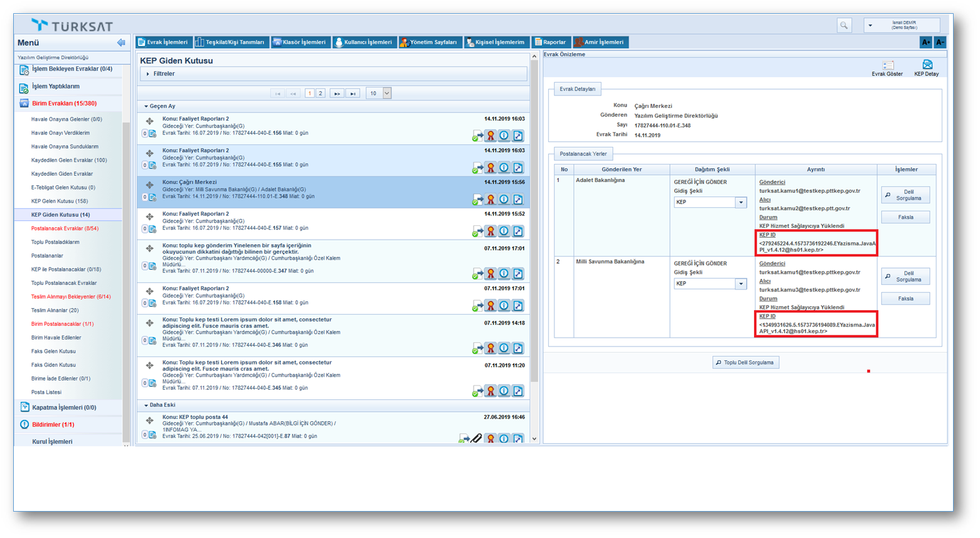
Task: Click info icon on Çağrı Merkezi row
Action: pyautogui.click(x=504, y=200)
